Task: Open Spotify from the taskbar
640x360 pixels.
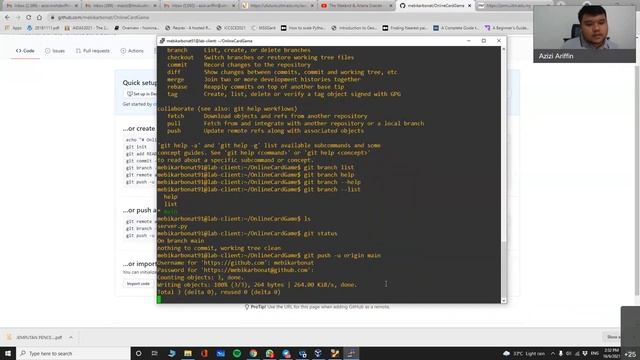Action: click(x=237, y=353)
